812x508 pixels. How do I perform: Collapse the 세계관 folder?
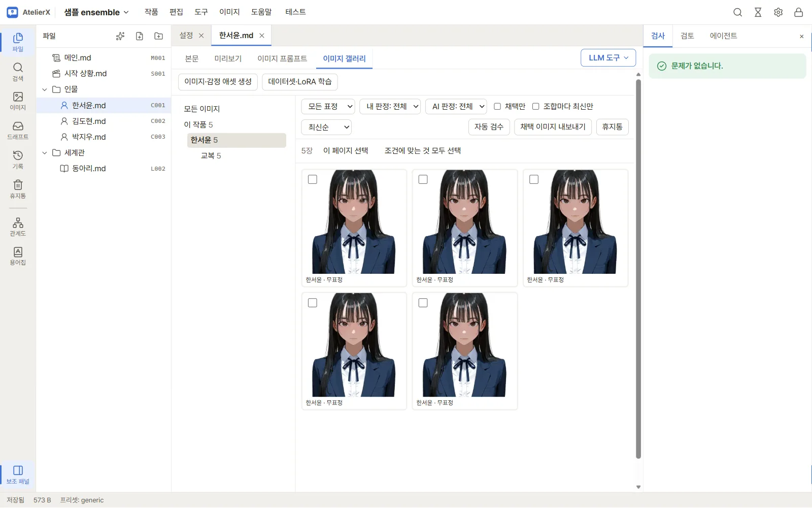pyautogui.click(x=45, y=153)
